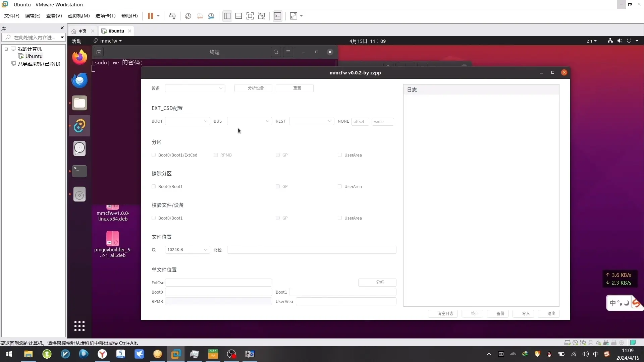Open the Disks utility dock icon
Screen dimensions: 644x362
click(79, 148)
